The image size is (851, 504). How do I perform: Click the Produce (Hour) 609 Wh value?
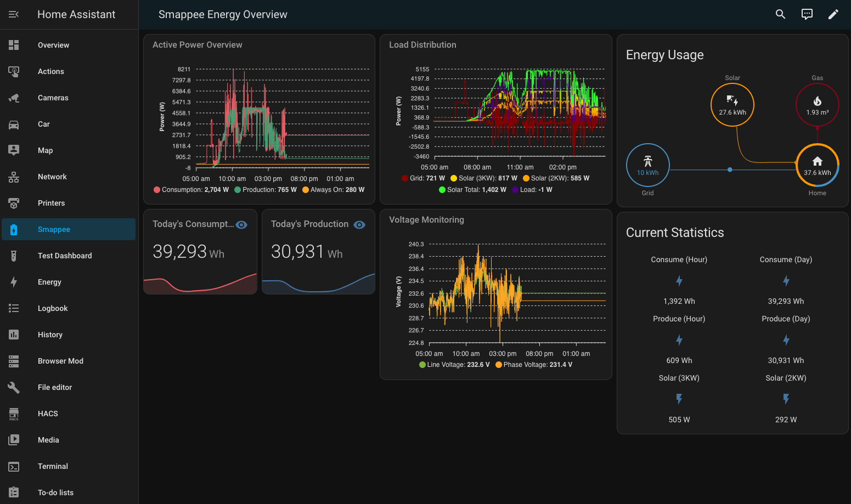679,360
